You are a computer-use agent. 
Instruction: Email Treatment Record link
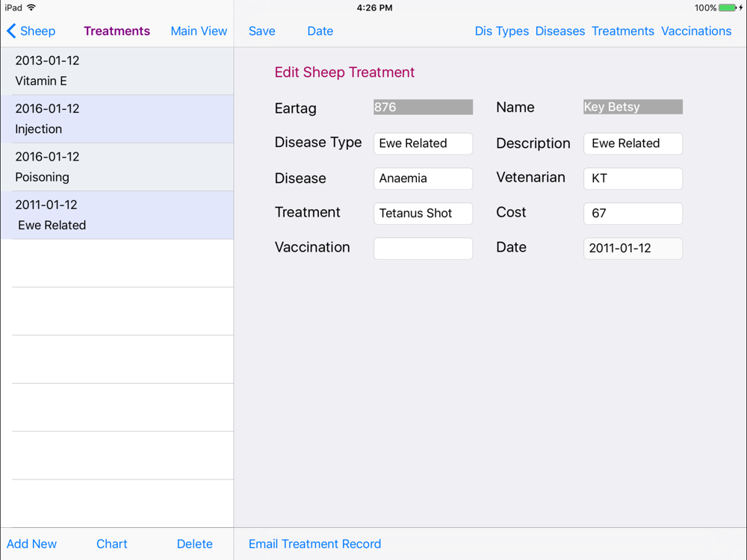tap(314, 544)
